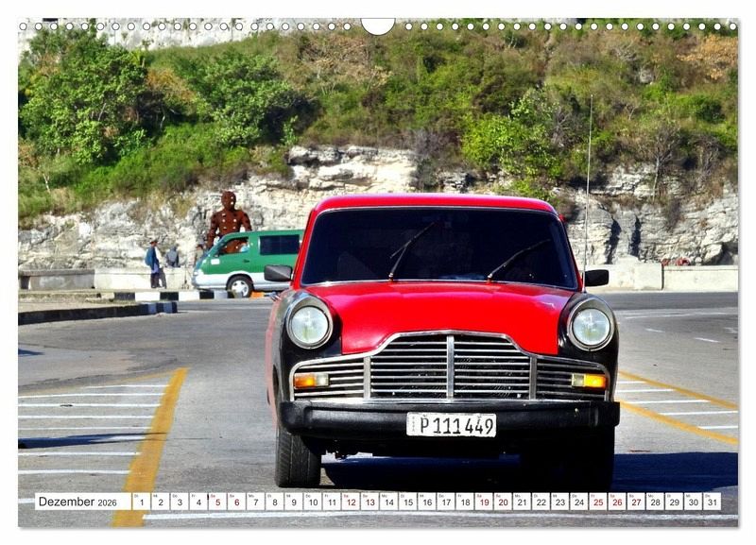This screenshot has width=756, height=545.
Task: Select day 5 in the calendar strip
Action: point(216,502)
